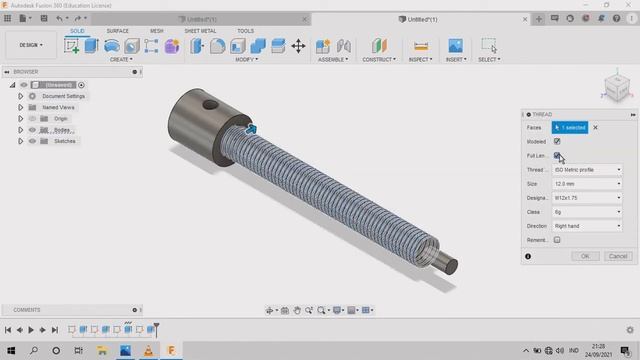Pick the Revolve tool
The image size is (640, 360).
pyautogui.click(x=111, y=46)
